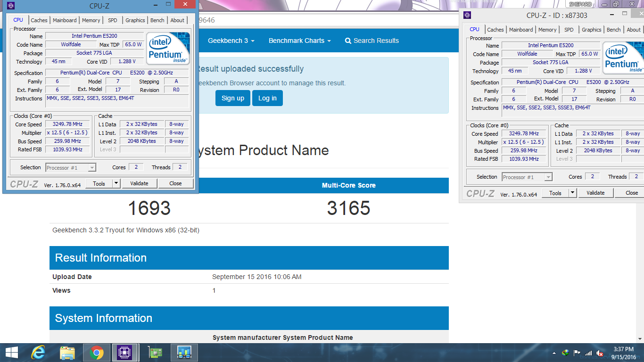Screen dimensions: 644x362
Task: Click Tools button in CPU-Z ID x87303 window
Action: coord(555,193)
